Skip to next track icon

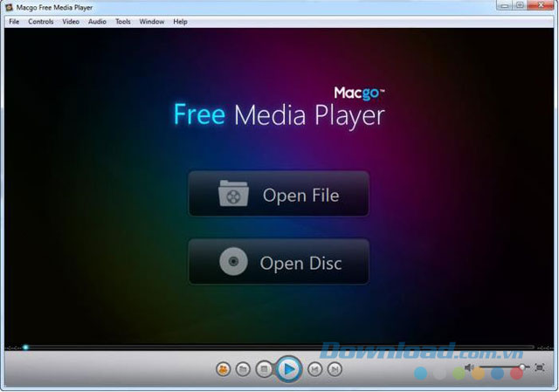click(x=335, y=370)
